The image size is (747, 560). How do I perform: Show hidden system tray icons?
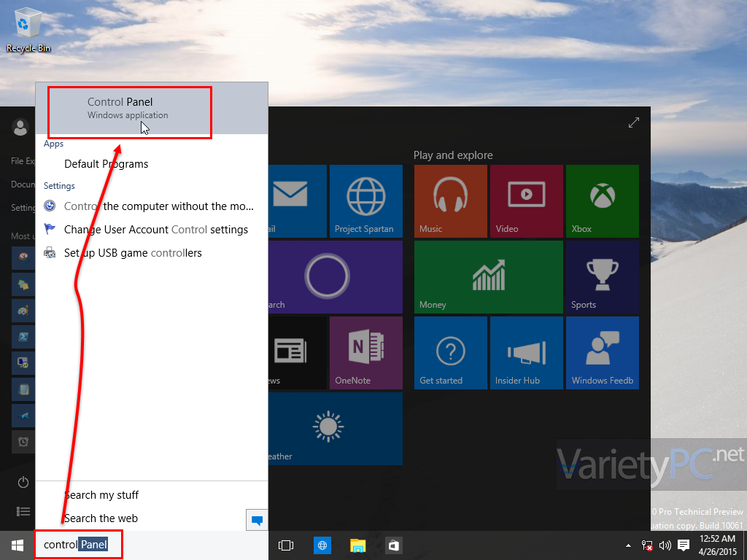(628, 545)
